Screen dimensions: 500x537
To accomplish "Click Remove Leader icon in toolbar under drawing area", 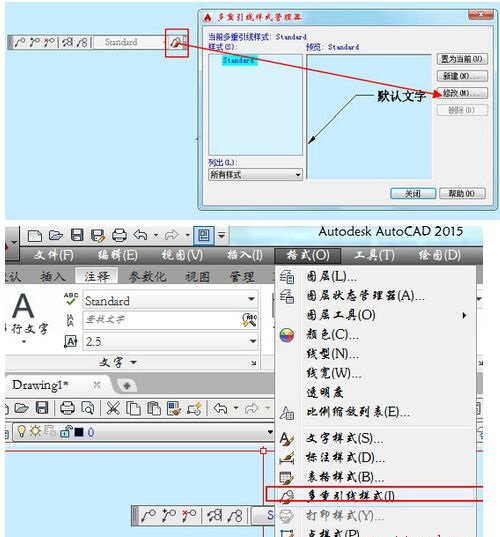I will tap(189, 515).
